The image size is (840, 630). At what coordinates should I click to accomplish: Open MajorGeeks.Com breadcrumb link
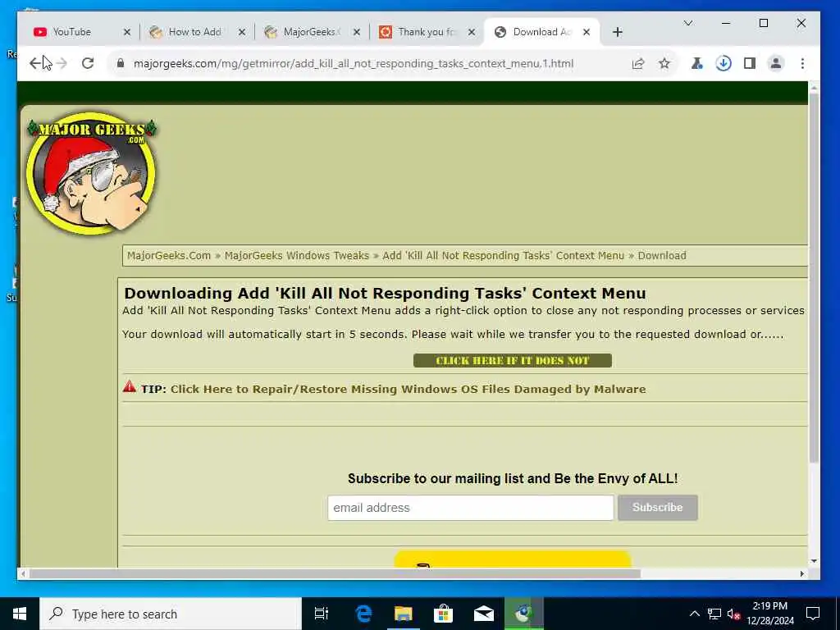point(169,256)
